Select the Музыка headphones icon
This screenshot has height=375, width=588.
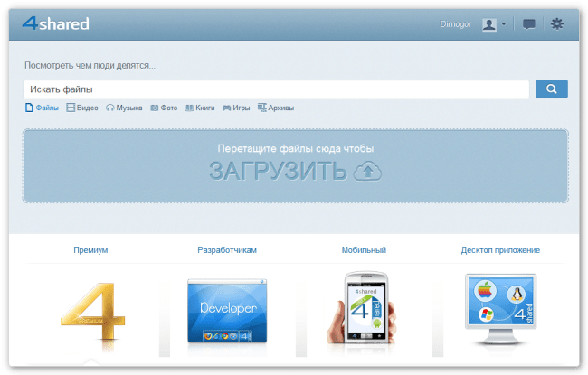click(109, 108)
